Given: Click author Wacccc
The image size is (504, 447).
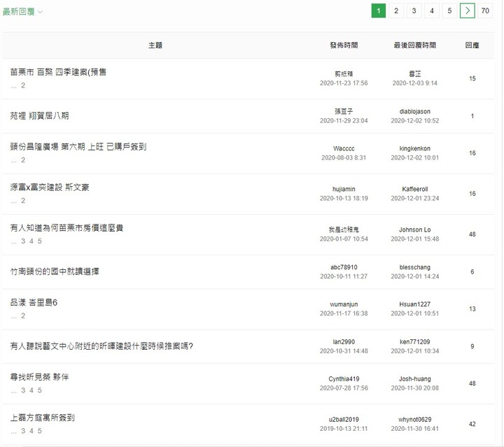Looking at the screenshot, I should tap(344, 149).
